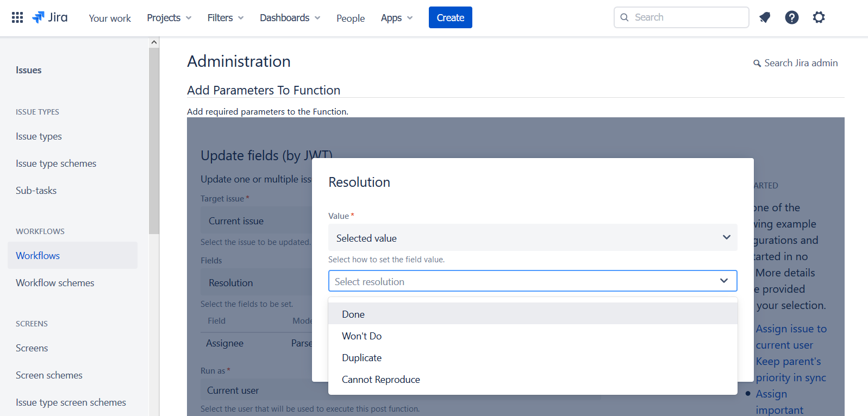
Task: Open Issue types in sidebar
Action: click(39, 136)
